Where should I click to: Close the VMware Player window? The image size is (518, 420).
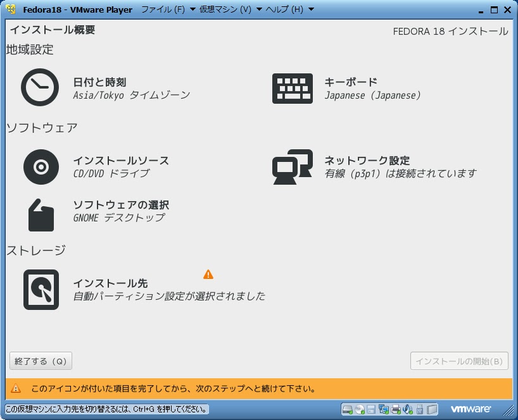pos(508,10)
